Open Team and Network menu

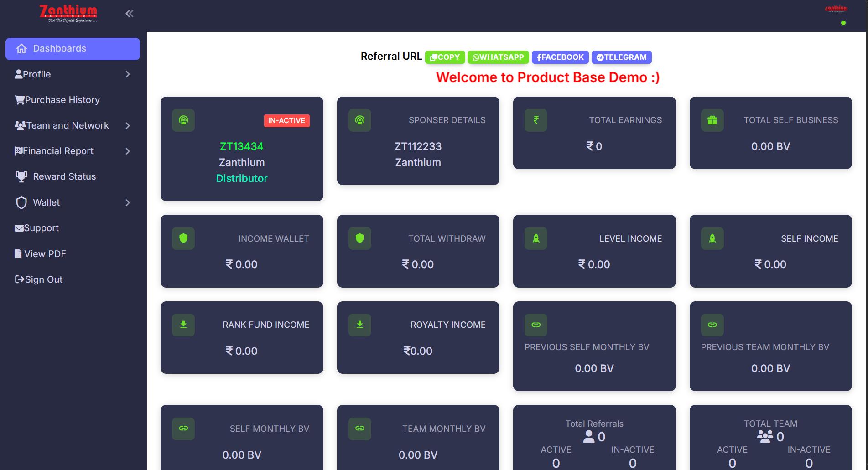73,125
